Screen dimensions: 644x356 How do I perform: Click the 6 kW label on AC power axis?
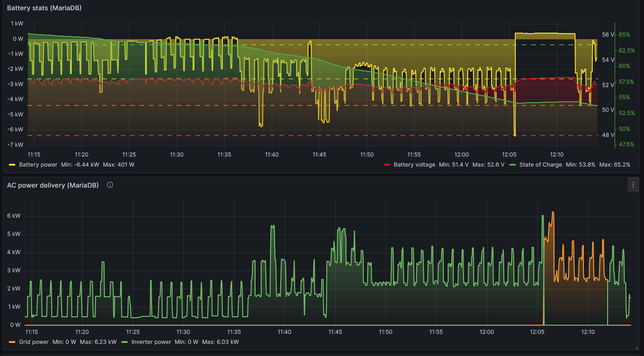pos(14,216)
